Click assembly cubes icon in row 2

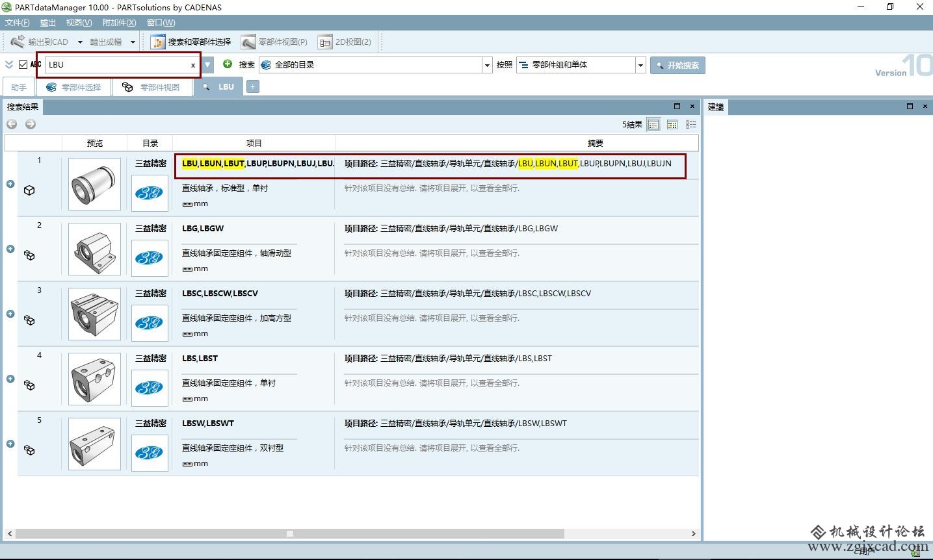point(29,255)
